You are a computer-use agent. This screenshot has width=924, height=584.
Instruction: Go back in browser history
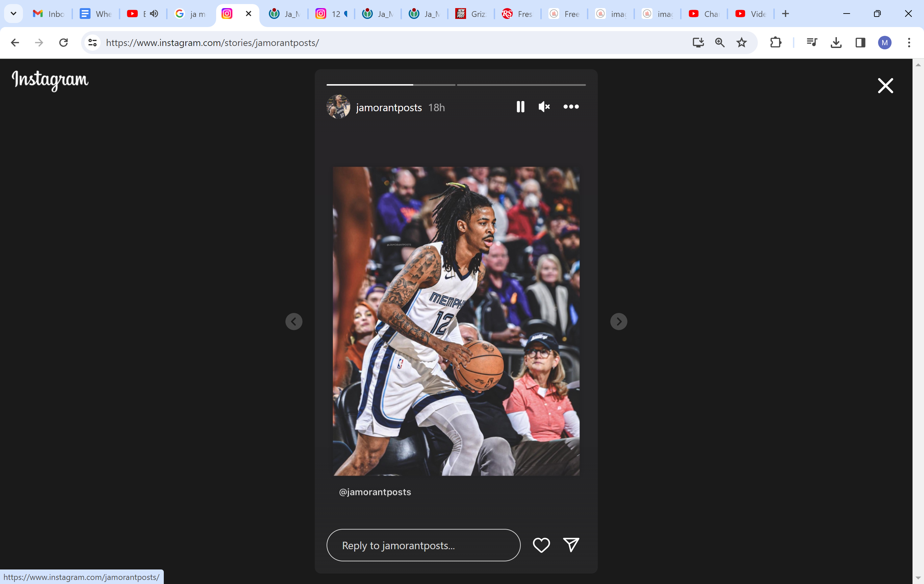click(15, 43)
